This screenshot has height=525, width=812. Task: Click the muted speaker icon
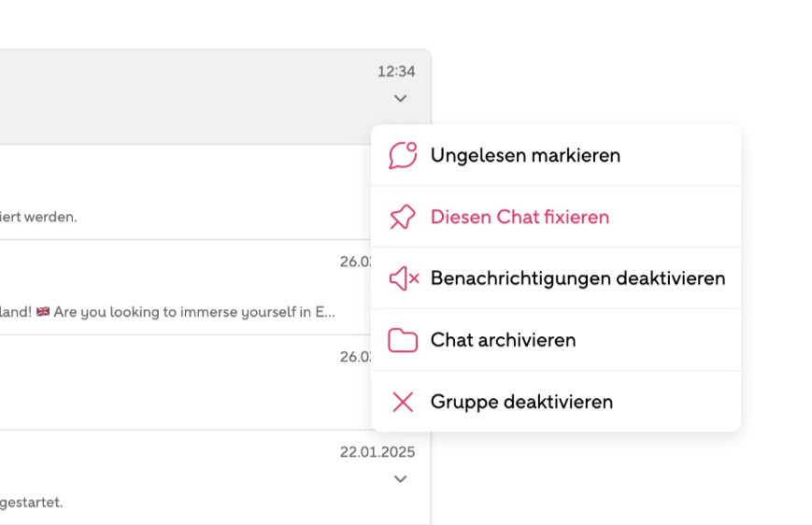tap(404, 278)
